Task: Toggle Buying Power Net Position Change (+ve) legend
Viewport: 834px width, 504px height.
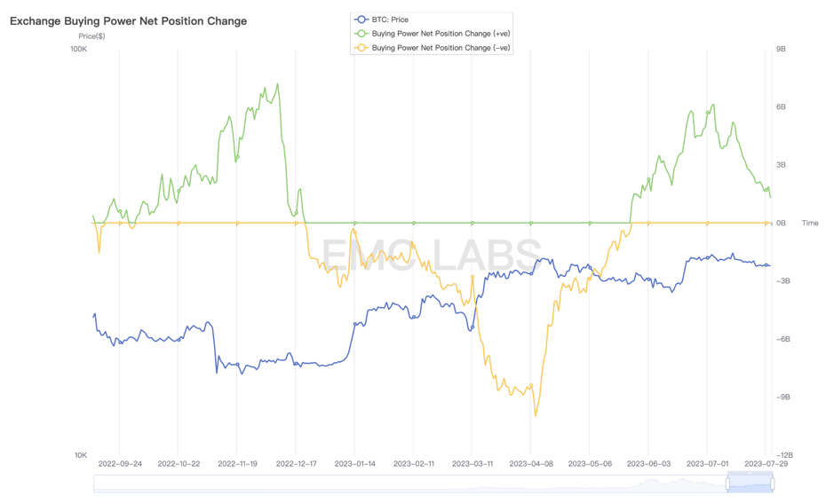Action: point(432,34)
